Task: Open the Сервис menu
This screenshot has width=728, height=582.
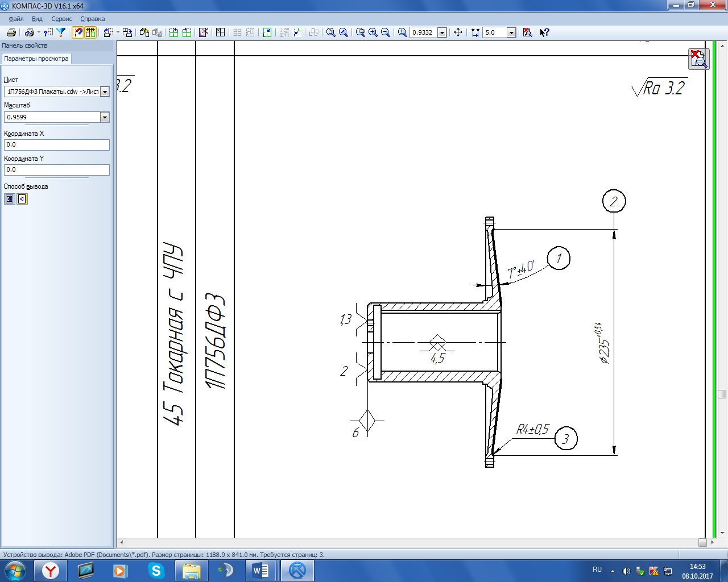Action: (x=61, y=19)
